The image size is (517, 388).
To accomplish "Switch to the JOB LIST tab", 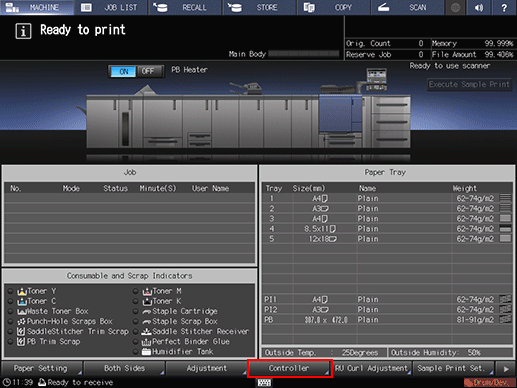I will click(x=111, y=7).
